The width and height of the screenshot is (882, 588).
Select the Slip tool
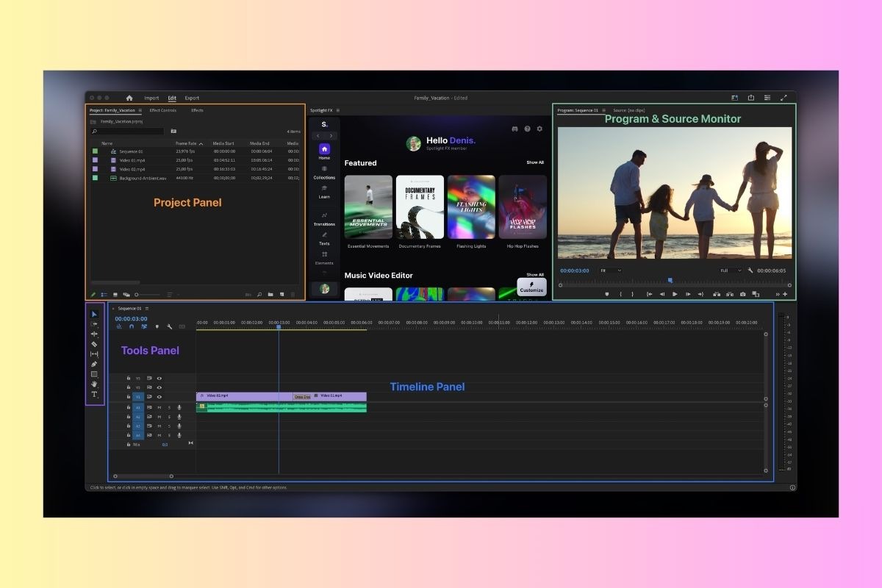click(x=94, y=354)
